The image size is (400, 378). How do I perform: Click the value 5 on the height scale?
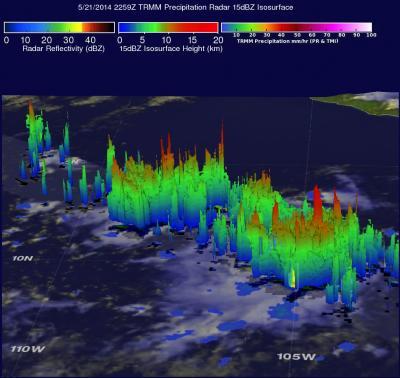tap(142, 40)
